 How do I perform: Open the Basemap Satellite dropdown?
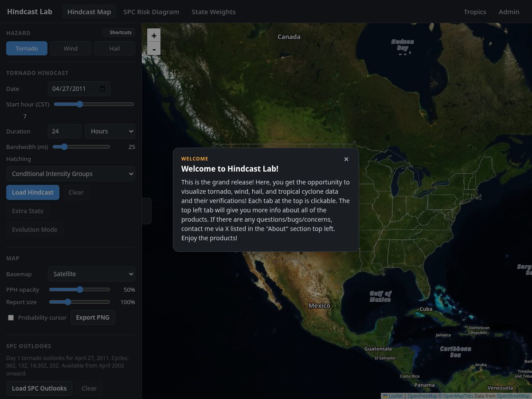(91, 274)
